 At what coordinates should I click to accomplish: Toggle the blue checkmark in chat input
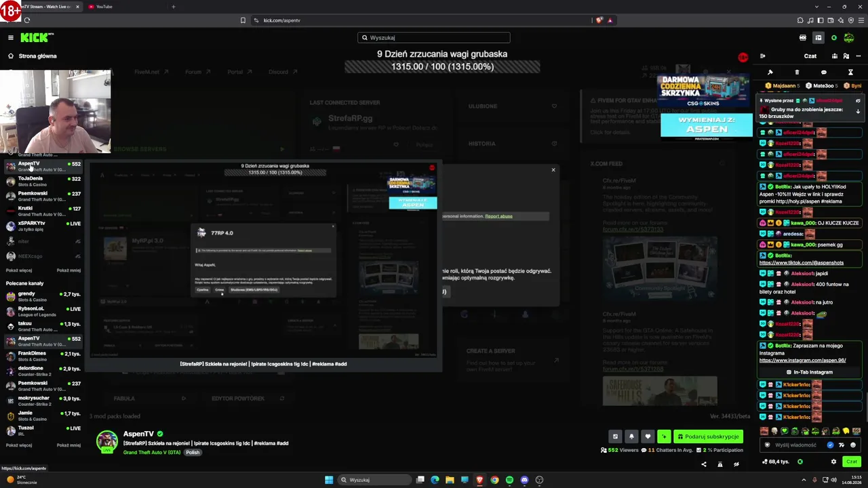click(830, 445)
